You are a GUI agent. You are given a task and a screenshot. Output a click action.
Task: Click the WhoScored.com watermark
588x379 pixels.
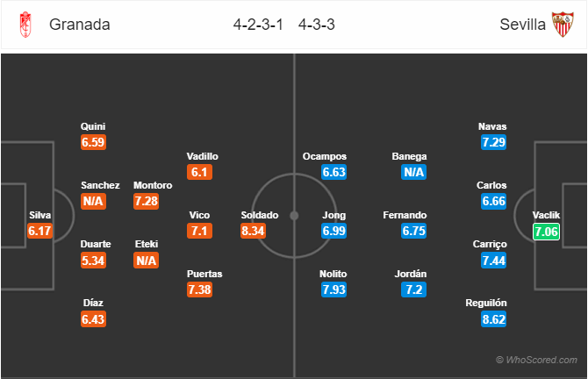click(536, 360)
